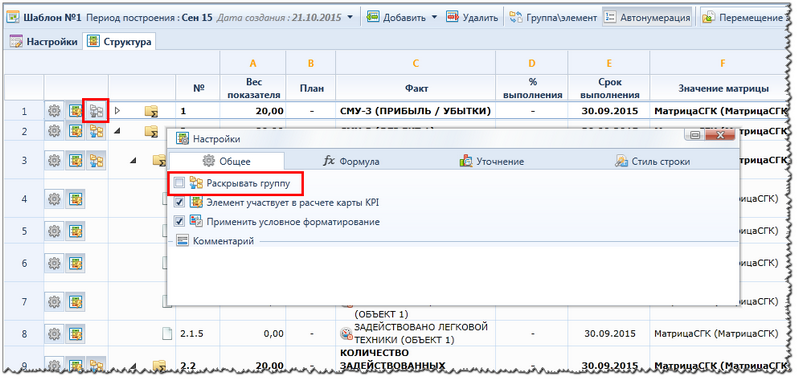
Task: Toggle KPI calculation icon in row 7
Action: coord(76,301)
